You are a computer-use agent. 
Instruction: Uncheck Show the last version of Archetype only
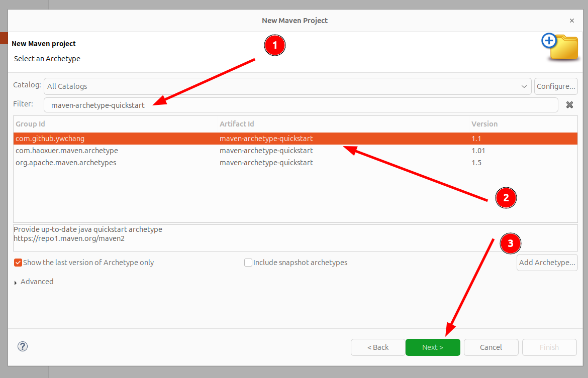point(18,263)
